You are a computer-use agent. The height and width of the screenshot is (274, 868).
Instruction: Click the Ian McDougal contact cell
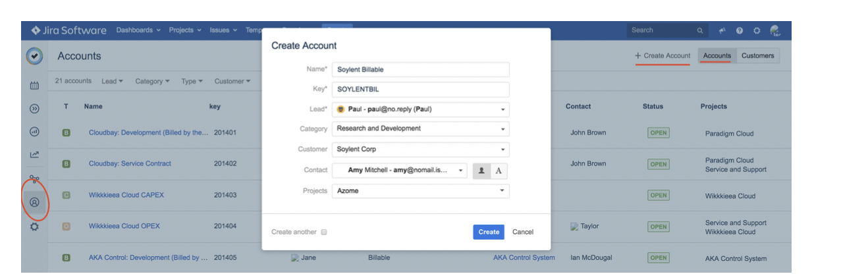[x=593, y=258]
